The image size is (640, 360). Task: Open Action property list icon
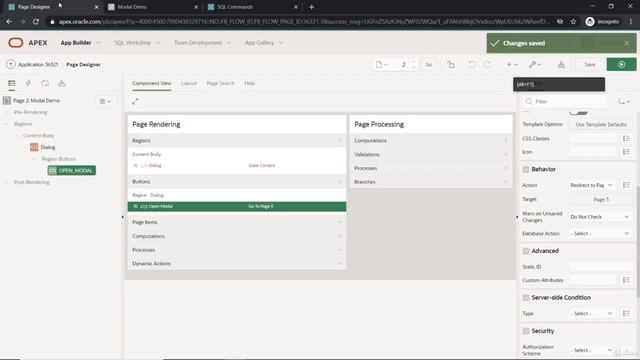tap(626, 185)
